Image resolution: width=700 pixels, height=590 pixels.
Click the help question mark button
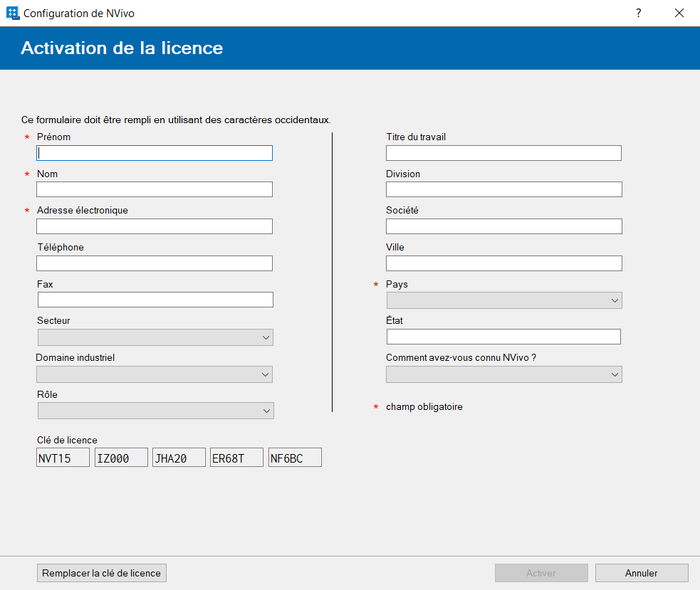(x=639, y=13)
